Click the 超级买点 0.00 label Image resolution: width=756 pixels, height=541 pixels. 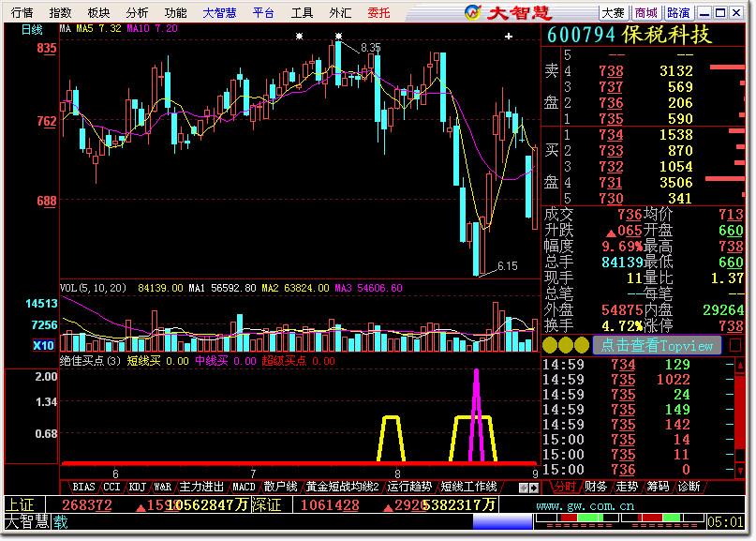click(x=298, y=361)
